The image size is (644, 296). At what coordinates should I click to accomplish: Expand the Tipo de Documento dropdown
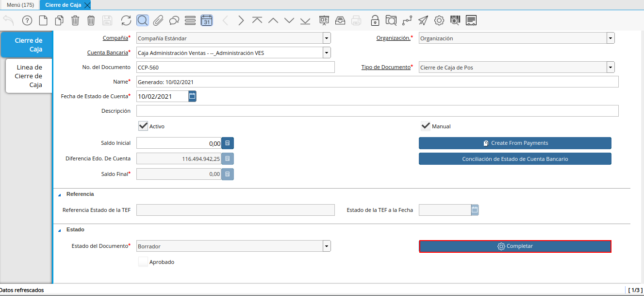[611, 68]
